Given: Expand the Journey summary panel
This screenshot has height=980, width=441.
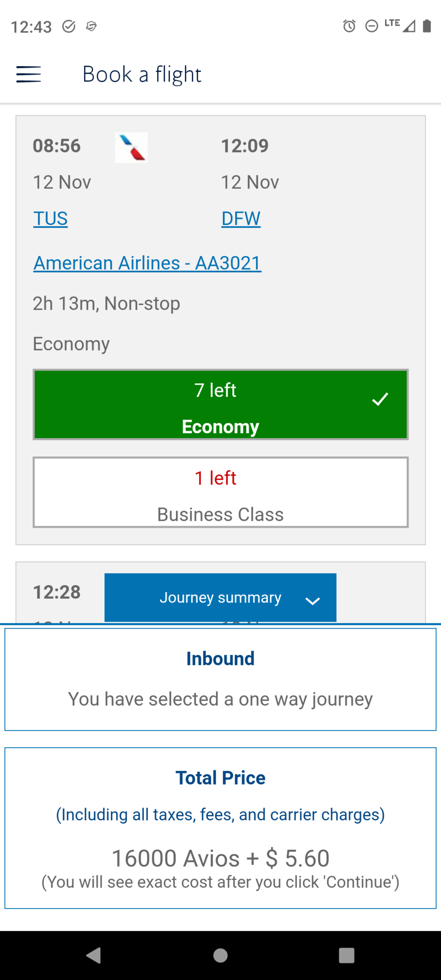Looking at the screenshot, I should [x=220, y=597].
